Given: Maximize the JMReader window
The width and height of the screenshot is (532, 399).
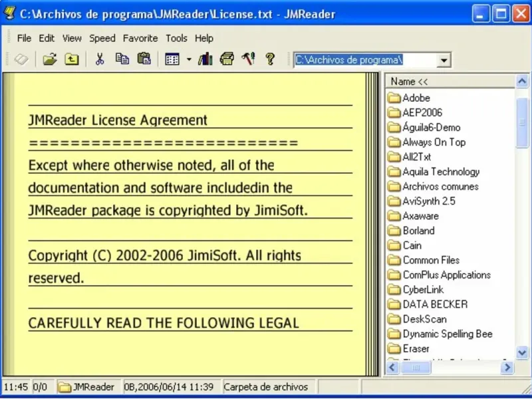Looking at the screenshot, I should [501, 14].
